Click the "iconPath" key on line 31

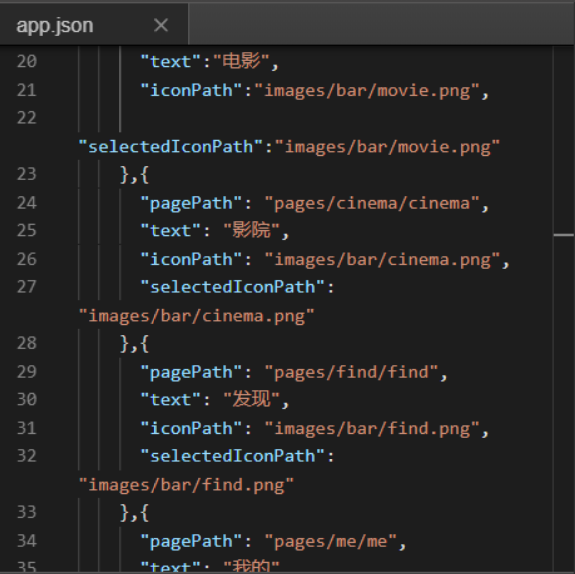tap(191, 429)
